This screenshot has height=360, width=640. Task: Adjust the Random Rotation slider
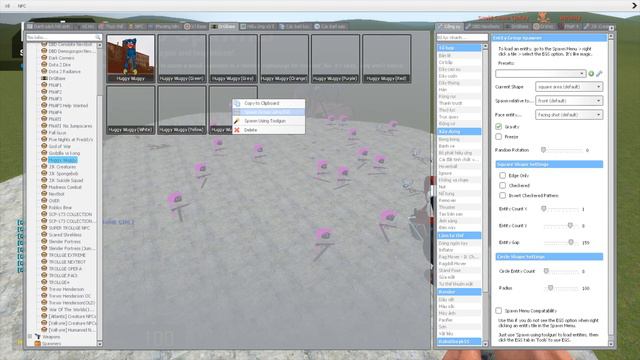point(544,150)
